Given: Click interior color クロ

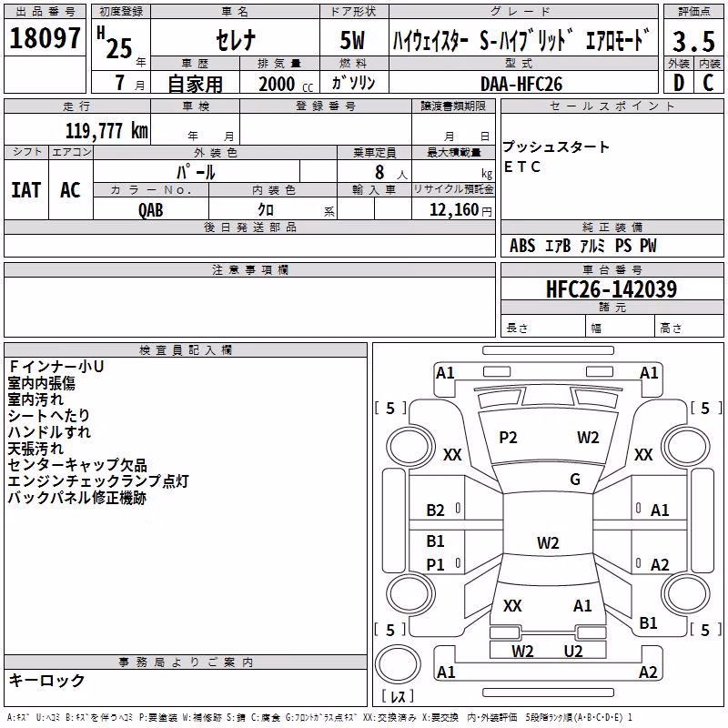Looking at the screenshot, I should tap(266, 210).
